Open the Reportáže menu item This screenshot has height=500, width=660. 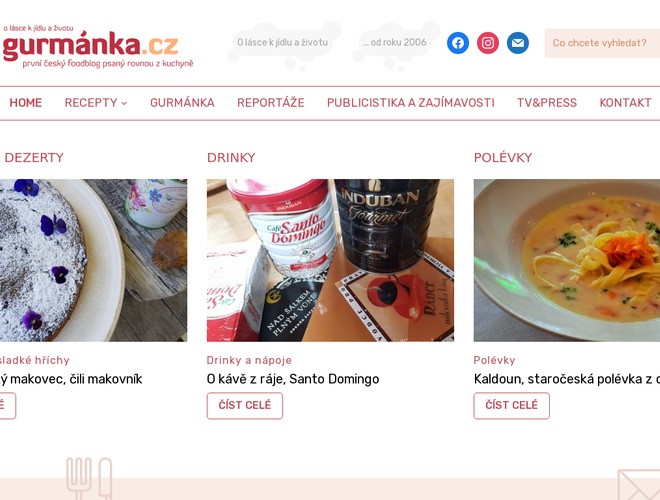271,103
